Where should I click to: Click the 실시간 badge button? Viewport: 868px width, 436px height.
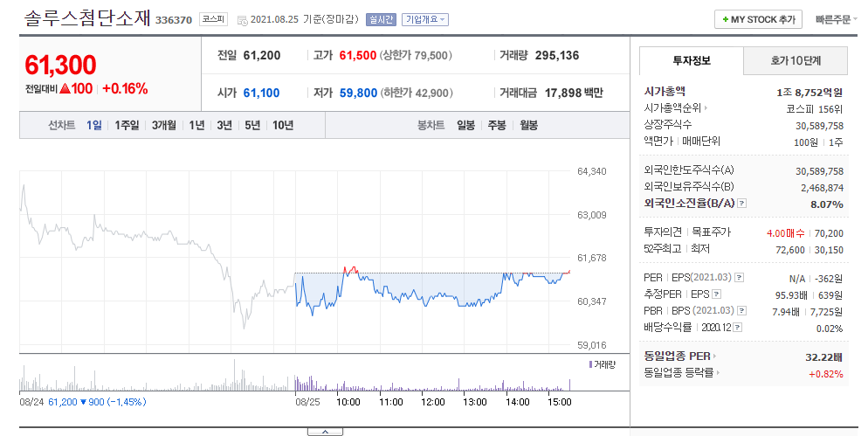point(381,19)
